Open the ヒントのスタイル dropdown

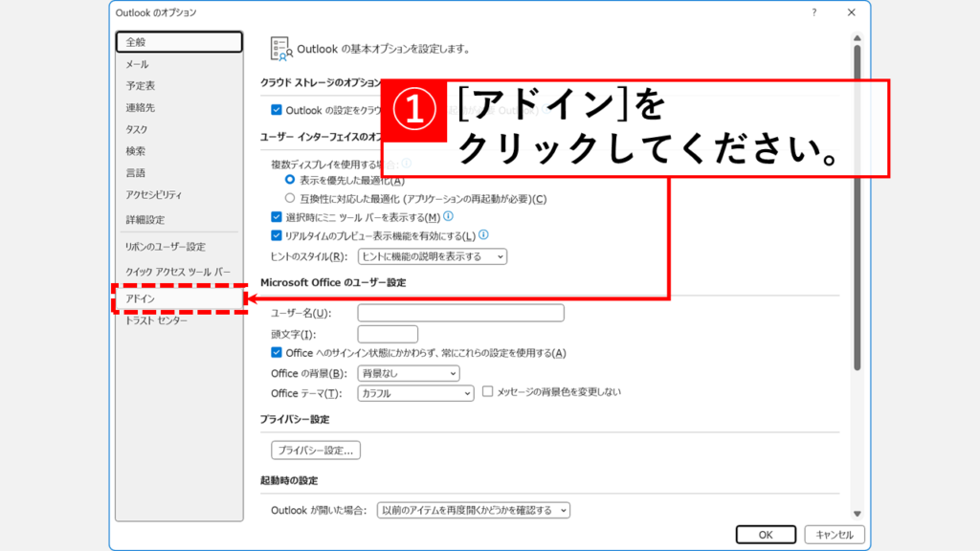(432, 256)
